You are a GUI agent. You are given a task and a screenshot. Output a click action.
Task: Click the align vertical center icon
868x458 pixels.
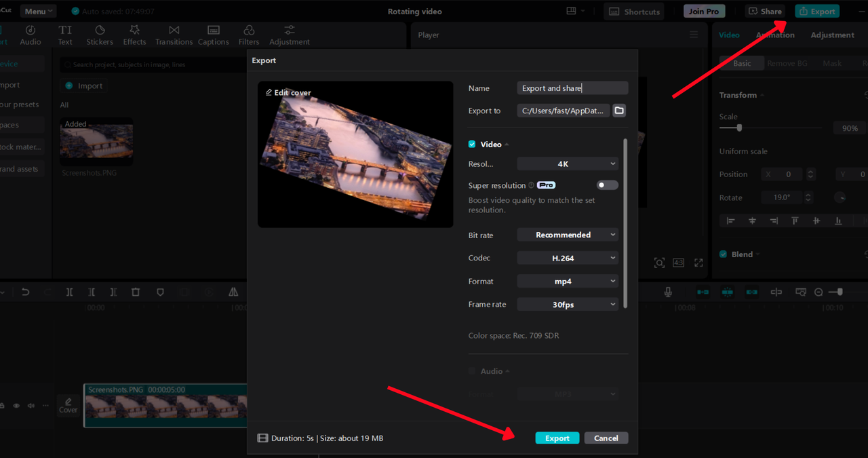(816, 221)
